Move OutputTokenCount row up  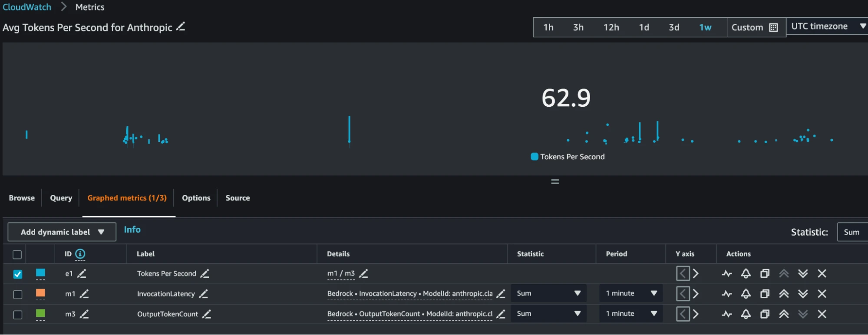coord(784,314)
